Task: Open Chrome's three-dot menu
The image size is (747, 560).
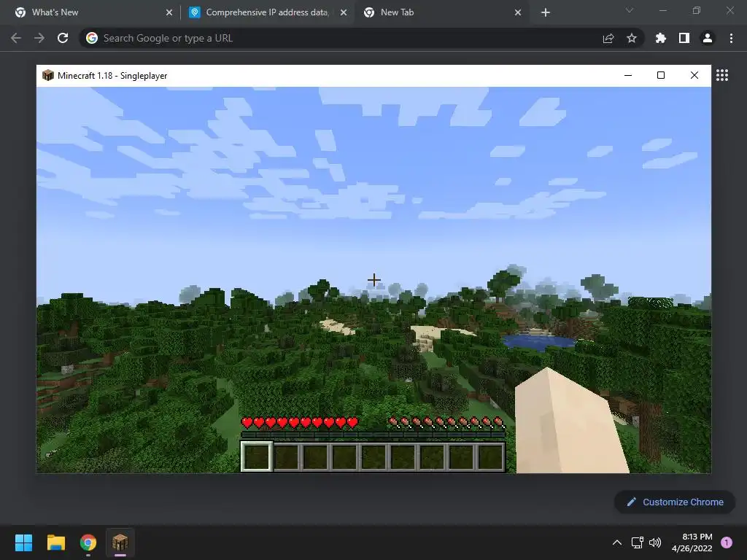Action: 731,38
